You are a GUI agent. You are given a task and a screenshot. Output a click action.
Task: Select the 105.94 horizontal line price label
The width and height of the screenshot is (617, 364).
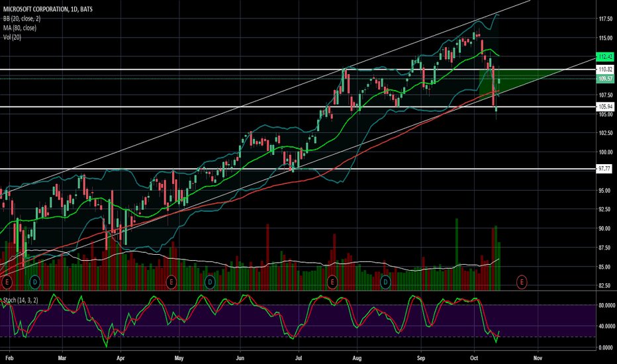[x=605, y=107]
